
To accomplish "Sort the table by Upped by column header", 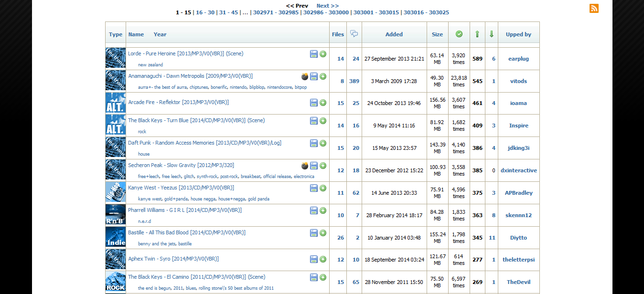I will [x=518, y=34].
